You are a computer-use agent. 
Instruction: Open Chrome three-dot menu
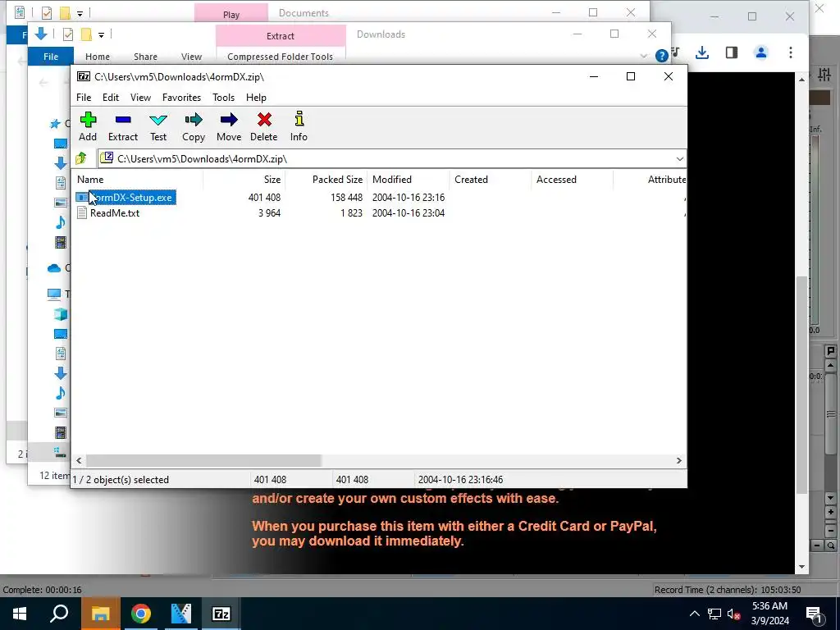click(790, 52)
